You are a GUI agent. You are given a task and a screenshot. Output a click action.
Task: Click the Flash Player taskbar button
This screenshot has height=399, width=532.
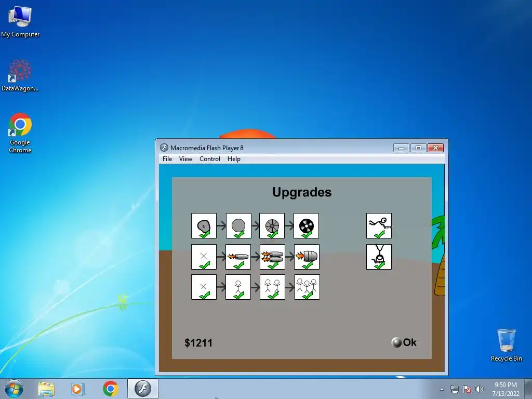(x=143, y=389)
